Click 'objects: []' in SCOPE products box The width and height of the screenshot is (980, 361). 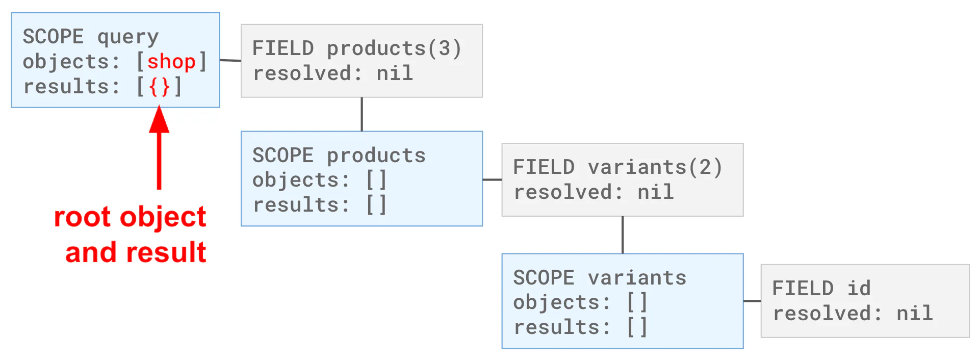pos(320,180)
